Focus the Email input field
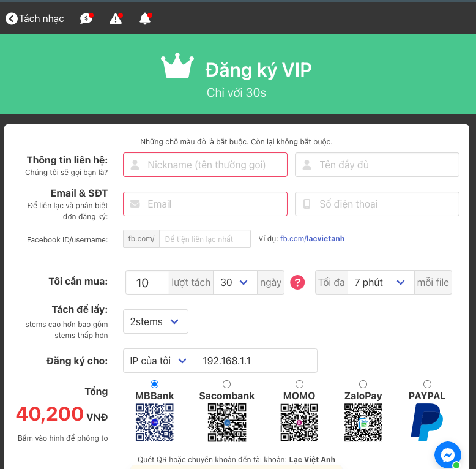Image resolution: width=476 pixels, height=469 pixels. [x=205, y=204]
